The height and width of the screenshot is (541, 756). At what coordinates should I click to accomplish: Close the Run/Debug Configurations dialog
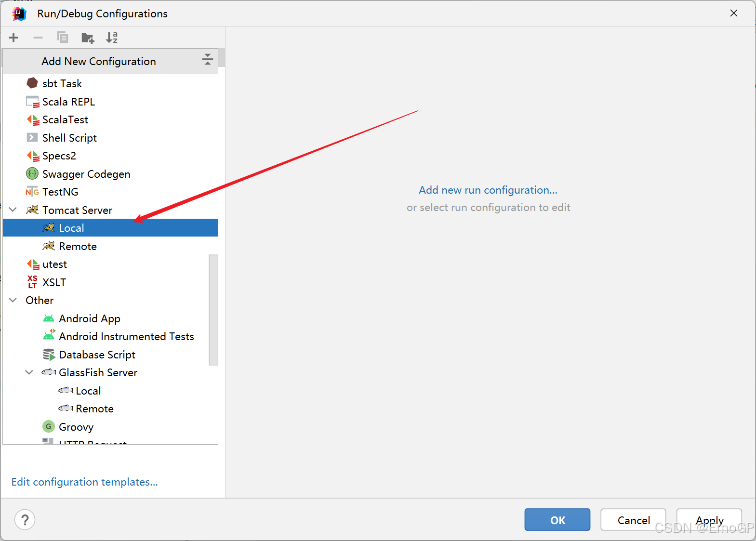734,13
